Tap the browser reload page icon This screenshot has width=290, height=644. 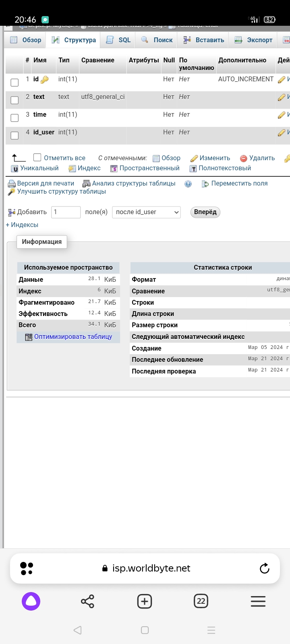point(264,568)
